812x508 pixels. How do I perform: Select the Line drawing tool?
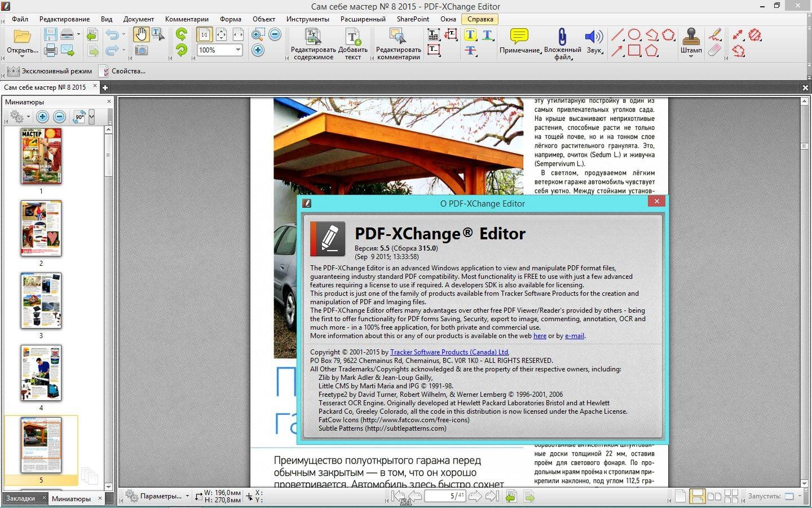click(617, 35)
